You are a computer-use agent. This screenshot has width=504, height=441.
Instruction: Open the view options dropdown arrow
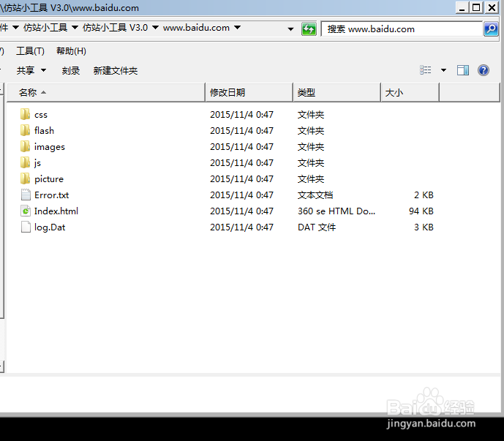(x=443, y=70)
